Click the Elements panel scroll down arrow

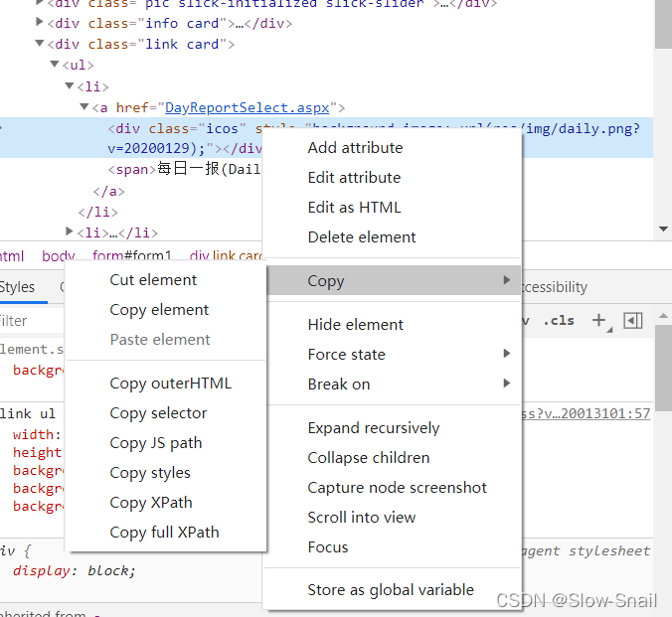pos(663,230)
